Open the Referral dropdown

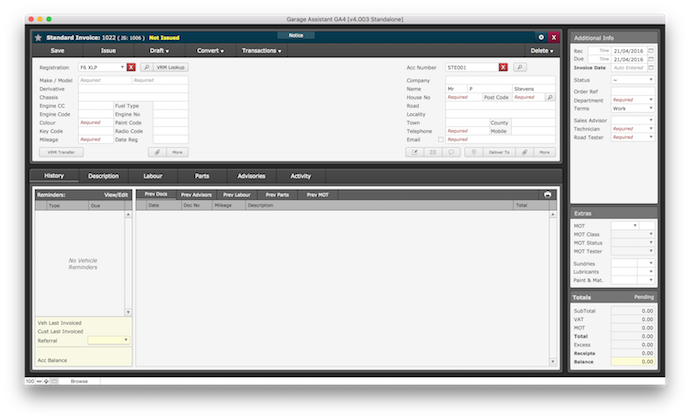click(125, 341)
